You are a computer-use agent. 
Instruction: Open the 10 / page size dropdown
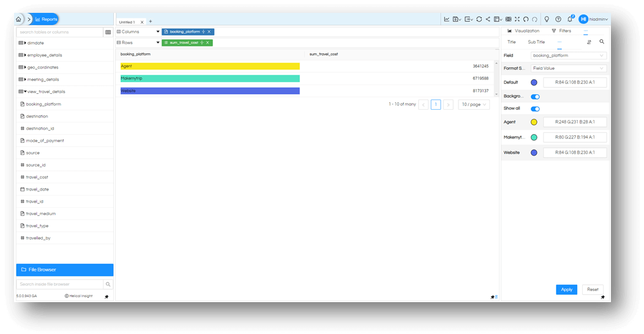[x=474, y=104]
